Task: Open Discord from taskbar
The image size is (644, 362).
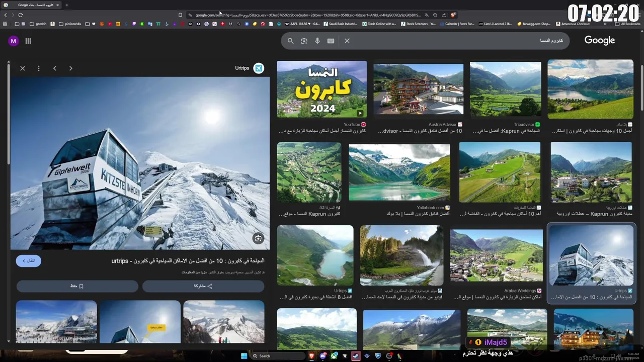Action: tap(323, 356)
